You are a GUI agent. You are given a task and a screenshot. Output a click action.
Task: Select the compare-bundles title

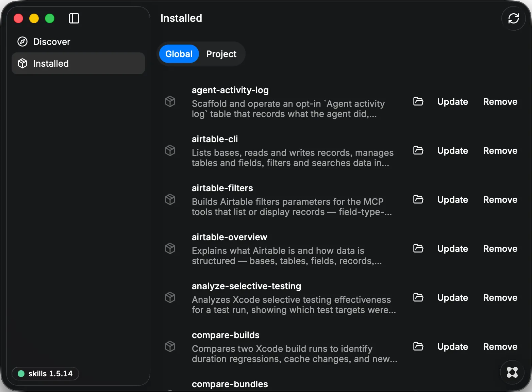pos(230,384)
